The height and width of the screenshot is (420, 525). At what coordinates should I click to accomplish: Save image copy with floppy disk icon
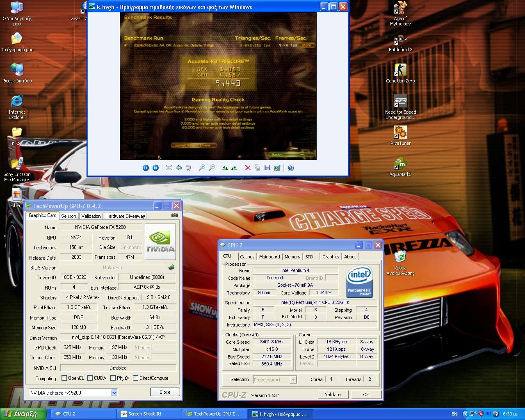coord(267,168)
